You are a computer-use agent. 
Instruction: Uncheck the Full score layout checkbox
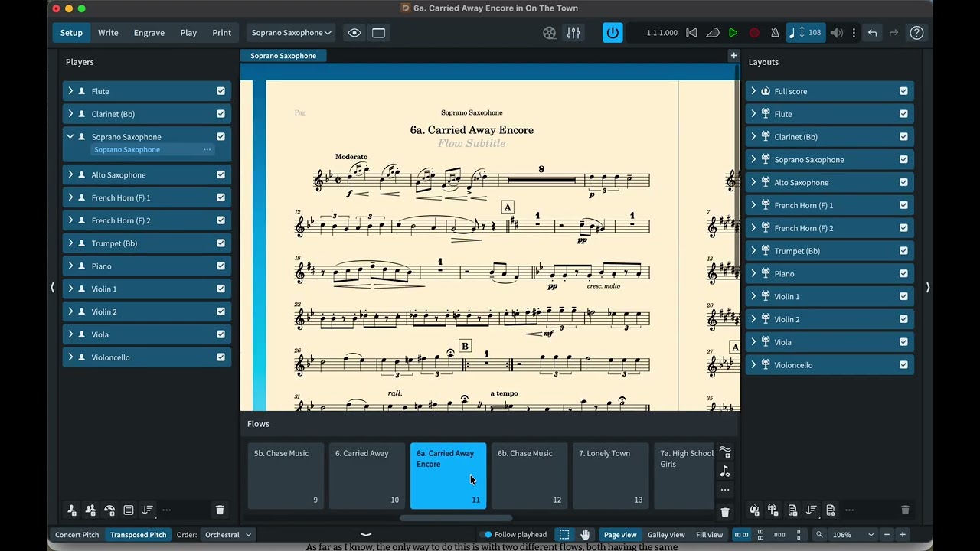(x=903, y=91)
